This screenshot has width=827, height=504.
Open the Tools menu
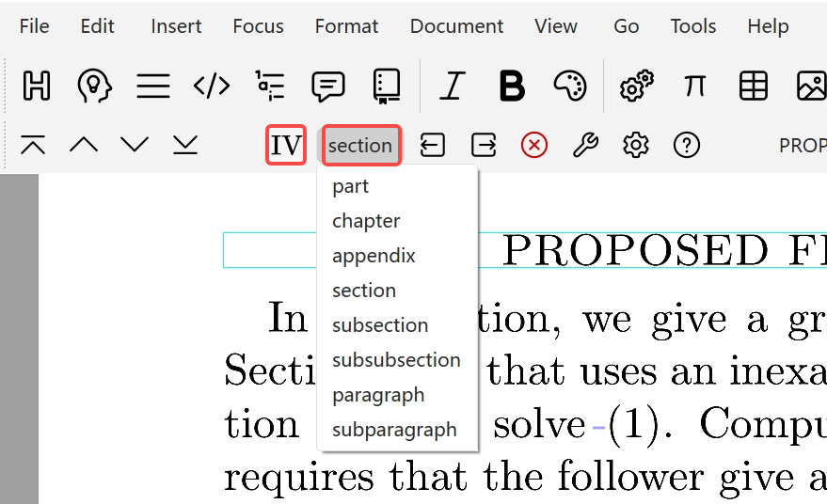(x=693, y=26)
